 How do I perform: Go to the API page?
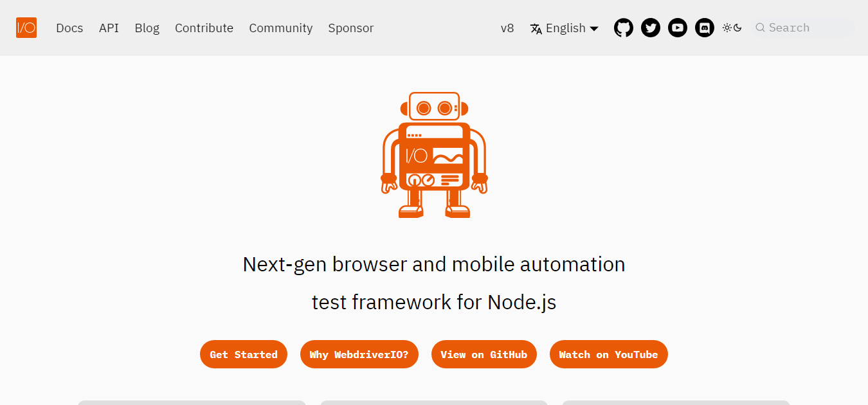pyautogui.click(x=109, y=28)
